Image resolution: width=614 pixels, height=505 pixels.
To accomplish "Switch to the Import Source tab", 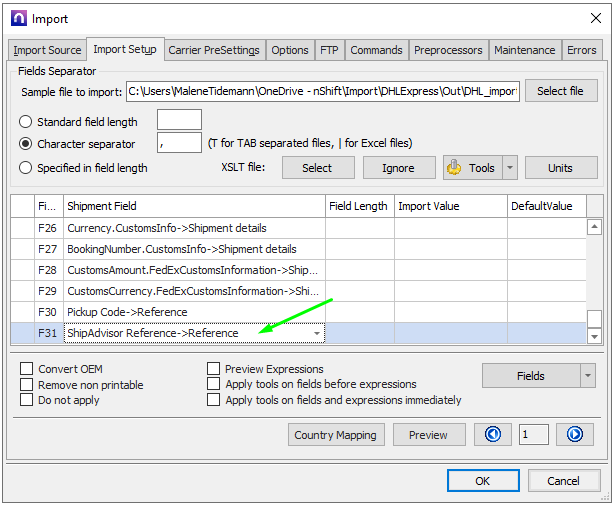I will point(47,50).
